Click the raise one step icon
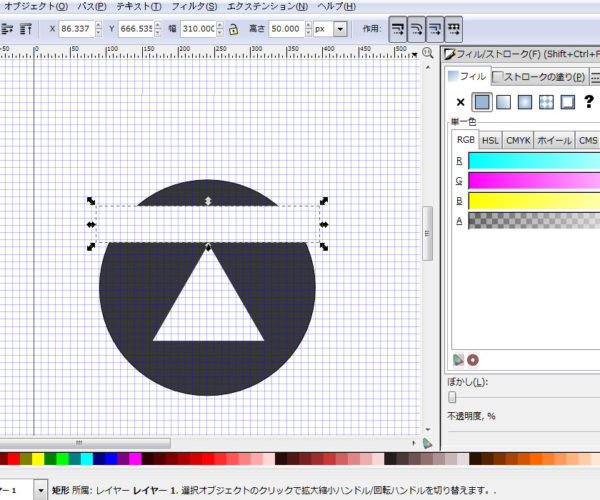Screen dimensions: 600x500 7,29
